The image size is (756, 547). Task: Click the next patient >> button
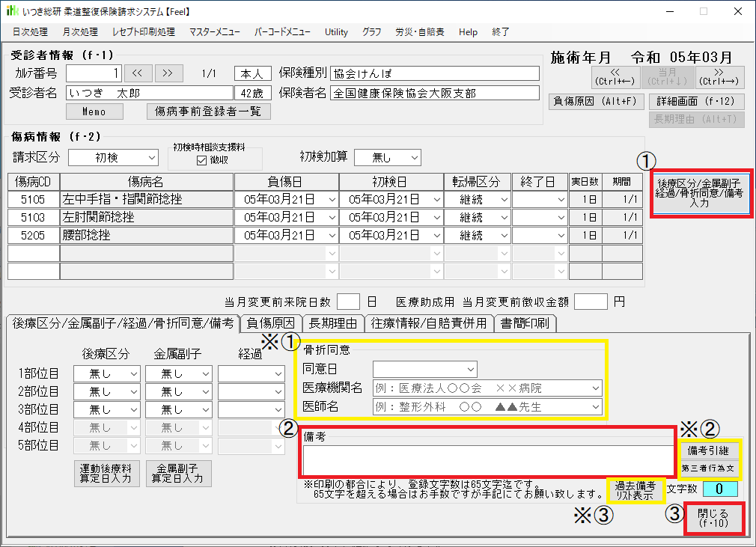point(168,73)
